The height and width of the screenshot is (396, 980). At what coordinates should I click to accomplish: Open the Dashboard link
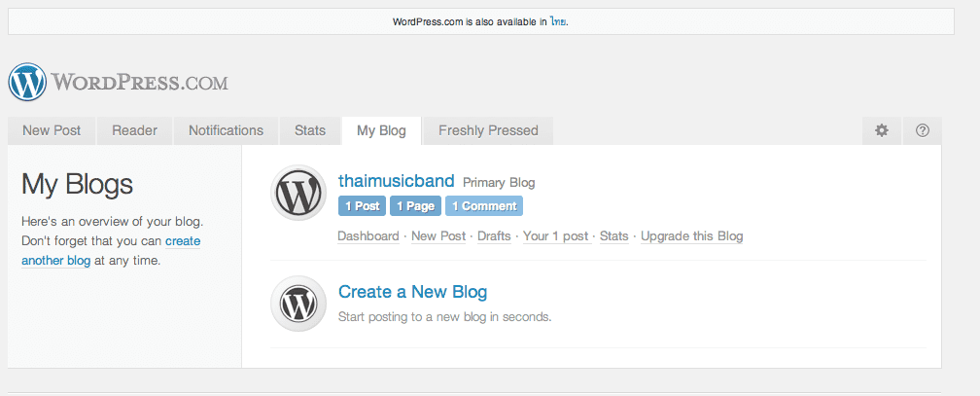[368, 236]
